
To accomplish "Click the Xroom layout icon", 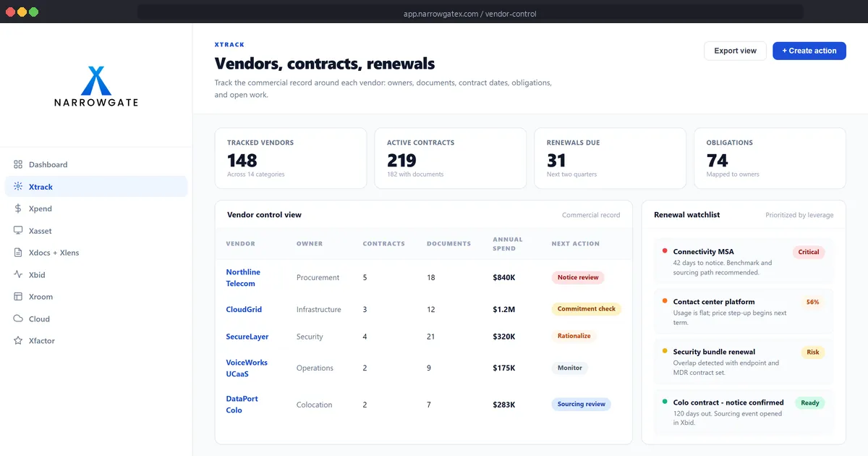I will click(x=18, y=297).
